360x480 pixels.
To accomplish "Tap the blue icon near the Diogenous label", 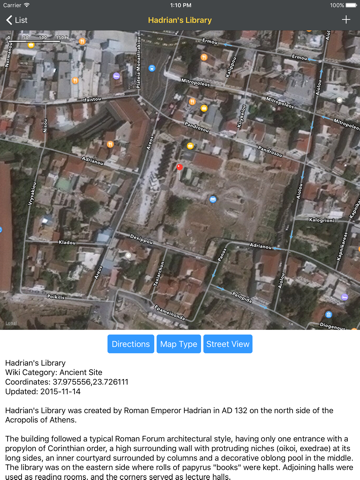I will [x=329, y=314].
